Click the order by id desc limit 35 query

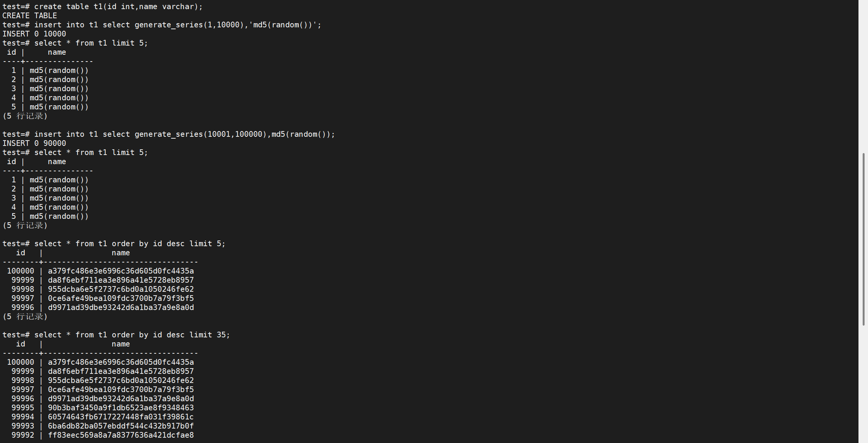click(132, 335)
